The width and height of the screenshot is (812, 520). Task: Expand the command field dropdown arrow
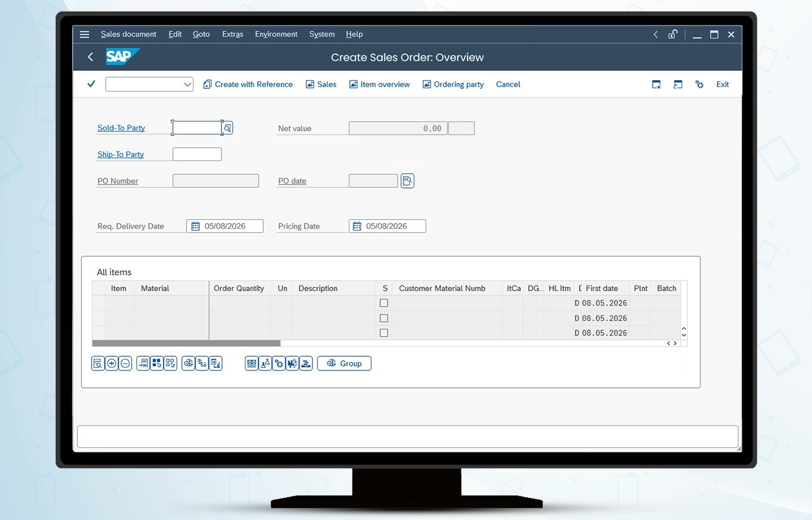[187, 84]
